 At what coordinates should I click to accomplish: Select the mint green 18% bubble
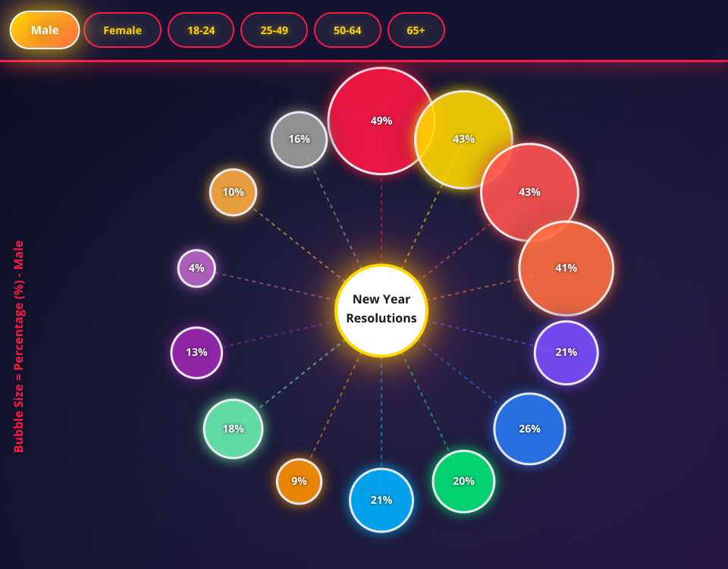pos(233,429)
